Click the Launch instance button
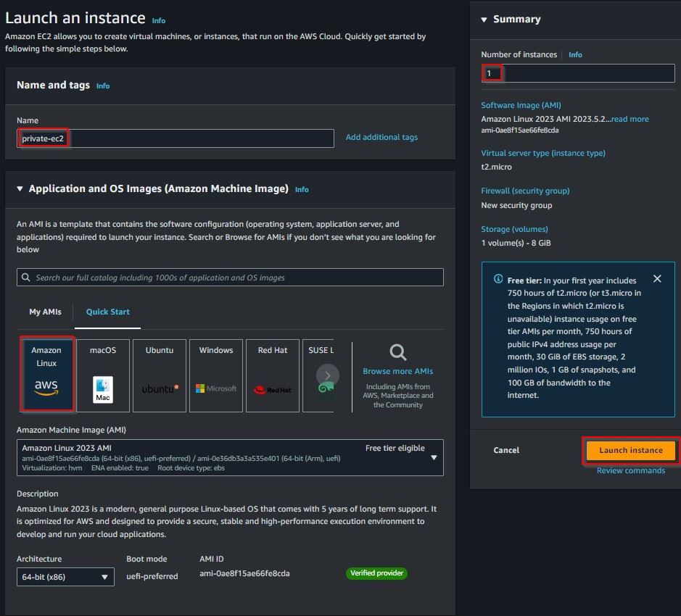Screen dimensions: 681x616 pos(631,450)
